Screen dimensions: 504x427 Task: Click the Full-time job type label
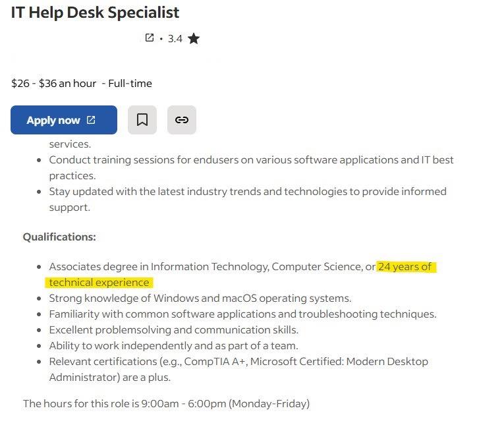tap(130, 84)
